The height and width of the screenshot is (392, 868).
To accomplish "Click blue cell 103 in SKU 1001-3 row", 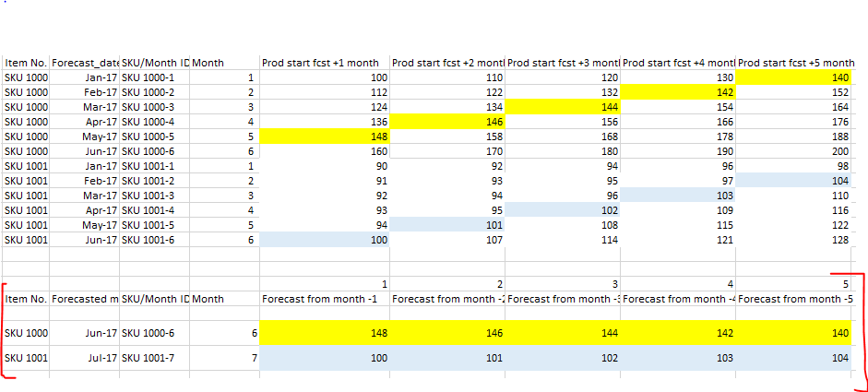I will pos(678,196).
